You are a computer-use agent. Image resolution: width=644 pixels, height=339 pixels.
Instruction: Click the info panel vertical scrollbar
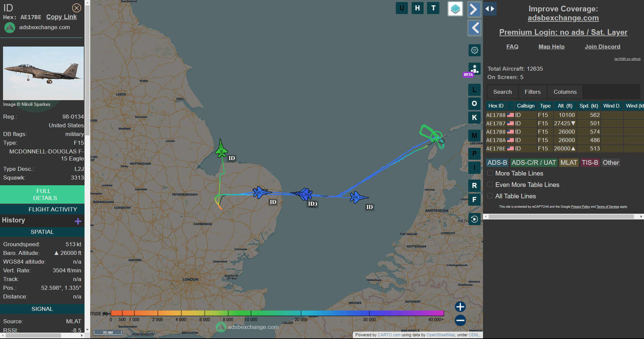click(x=87, y=70)
